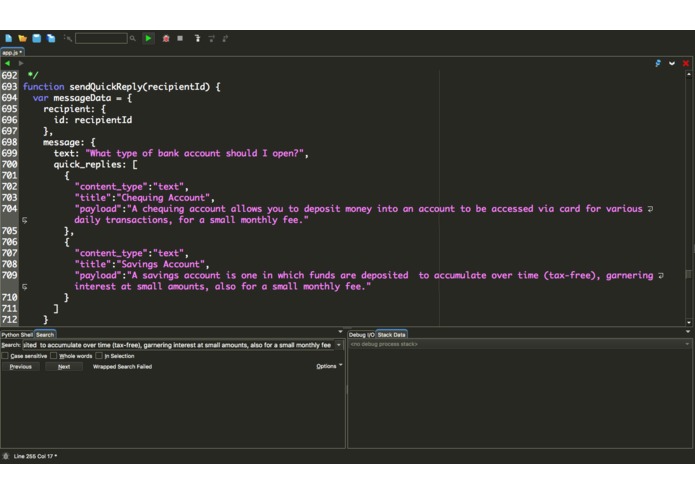The image size is (695, 494).
Task: Click the Previous search button
Action: (x=20, y=367)
